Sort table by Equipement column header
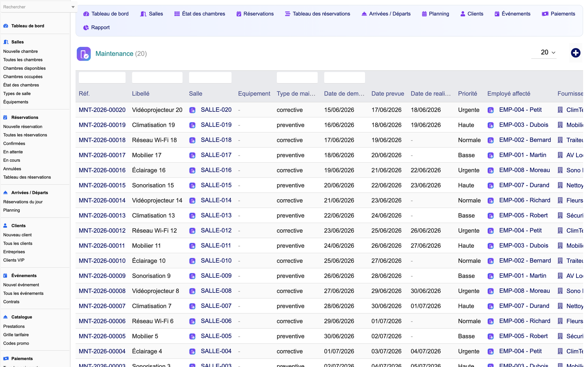588x367 pixels. tap(254, 94)
